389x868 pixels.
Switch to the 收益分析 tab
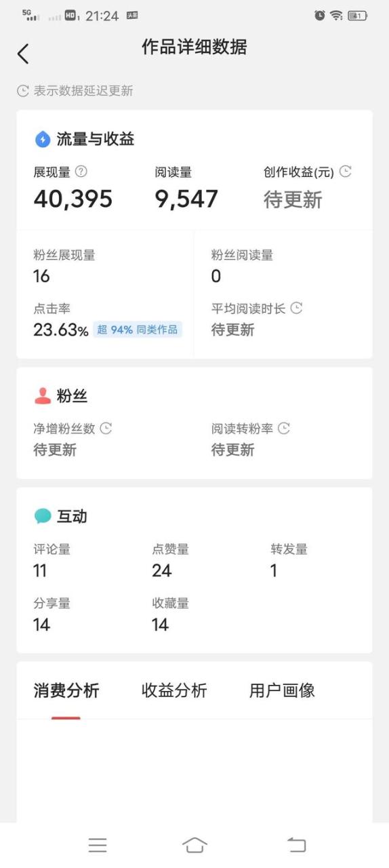[x=174, y=690]
